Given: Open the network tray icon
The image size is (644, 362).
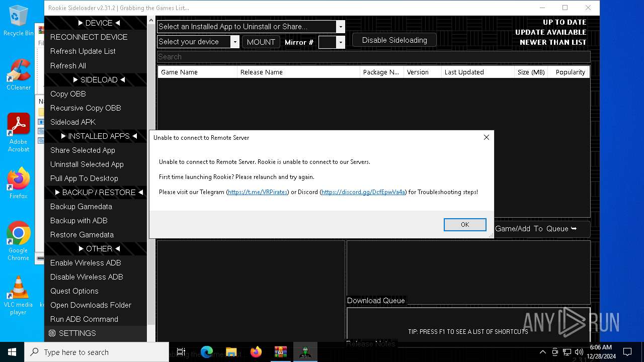Looking at the screenshot, I should 567,352.
